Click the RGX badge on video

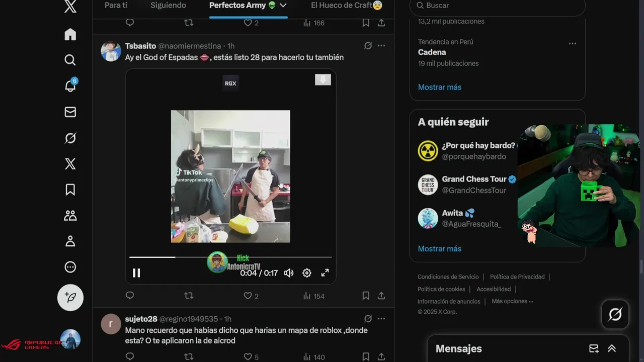click(x=230, y=83)
